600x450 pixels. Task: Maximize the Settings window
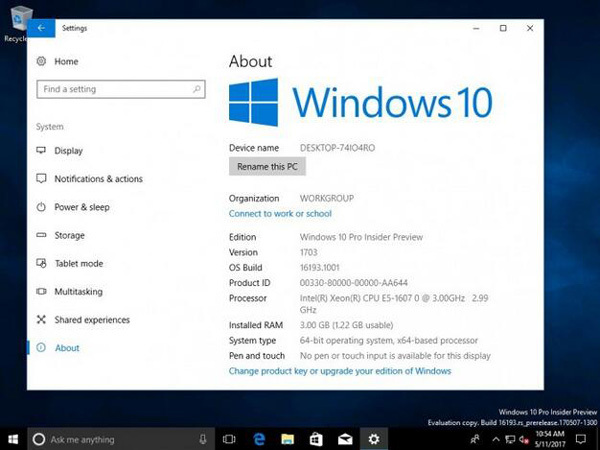coord(503,28)
